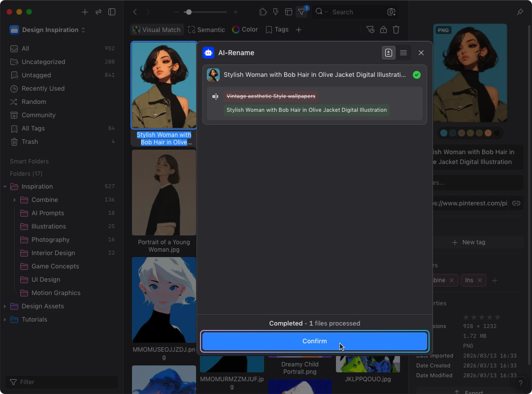Image resolution: width=532 pixels, height=394 pixels.
Task: Open the Portrait of a Young Woman thumbnail
Action: [x=164, y=192]
